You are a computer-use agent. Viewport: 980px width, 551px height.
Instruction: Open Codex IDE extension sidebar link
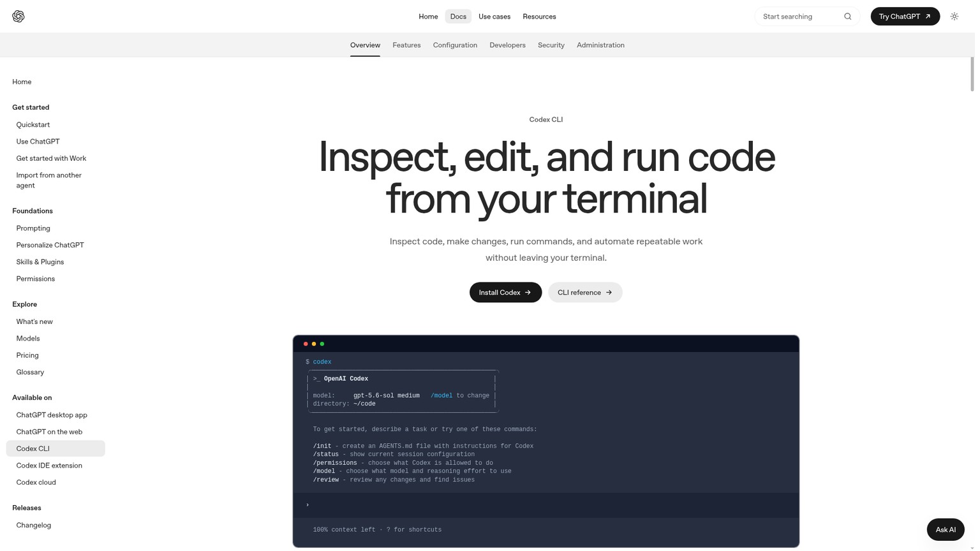tap(49, 466)
